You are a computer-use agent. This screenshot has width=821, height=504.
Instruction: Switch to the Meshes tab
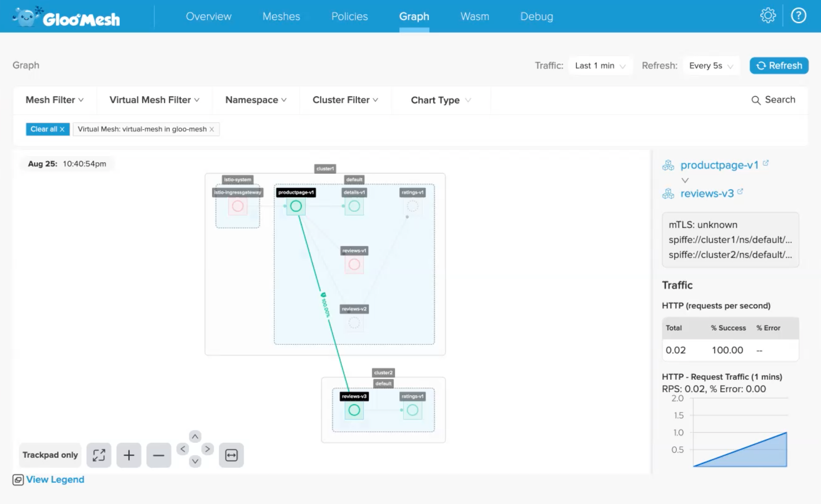click(281, 16)
